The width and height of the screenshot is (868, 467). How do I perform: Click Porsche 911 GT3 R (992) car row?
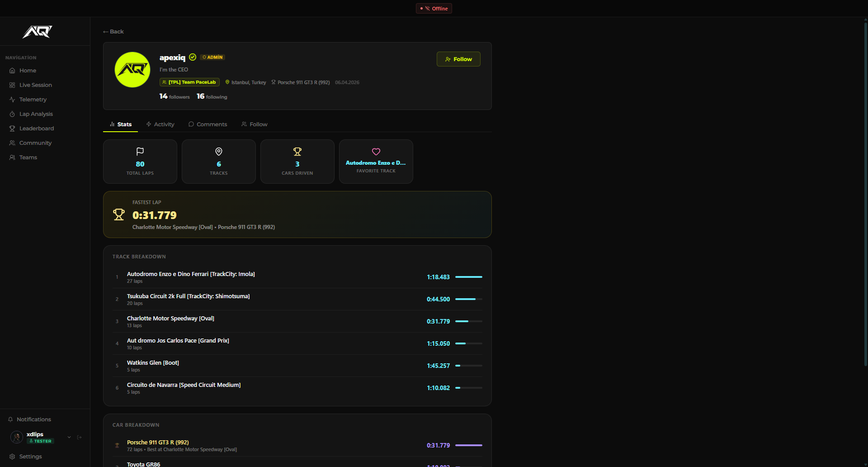pyautogui.click(x=297, y=445)
